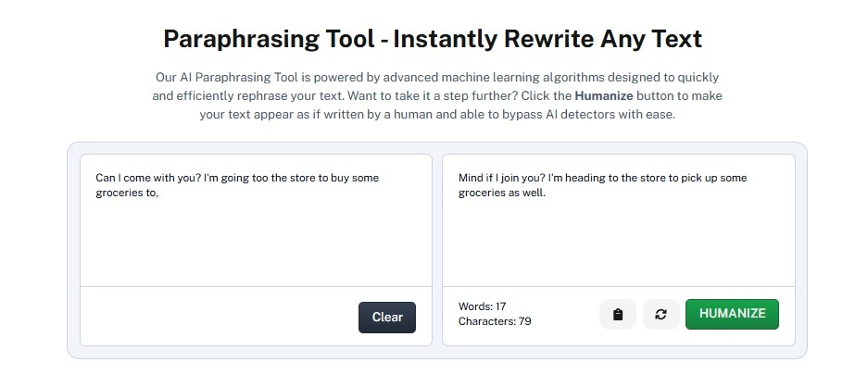Click empty space below the output text

[618, 243]
